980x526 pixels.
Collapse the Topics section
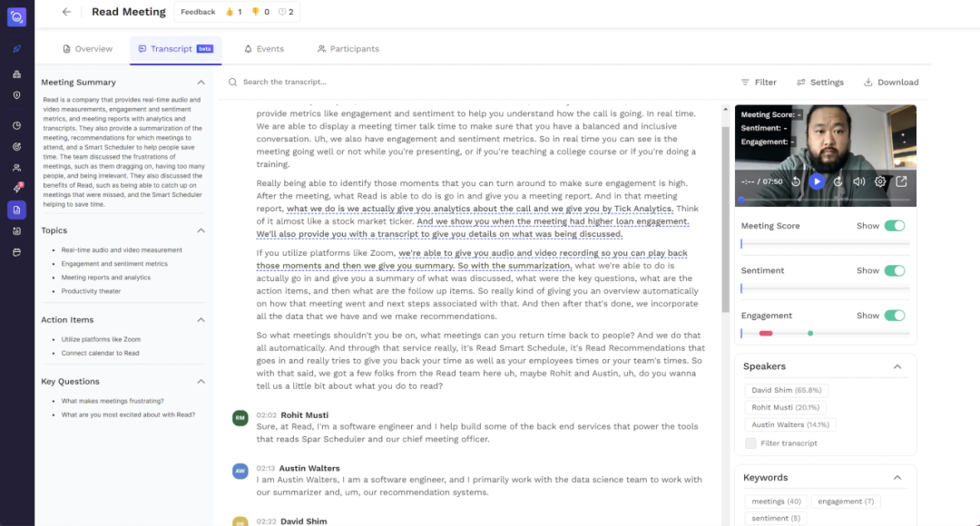point(201,230)
